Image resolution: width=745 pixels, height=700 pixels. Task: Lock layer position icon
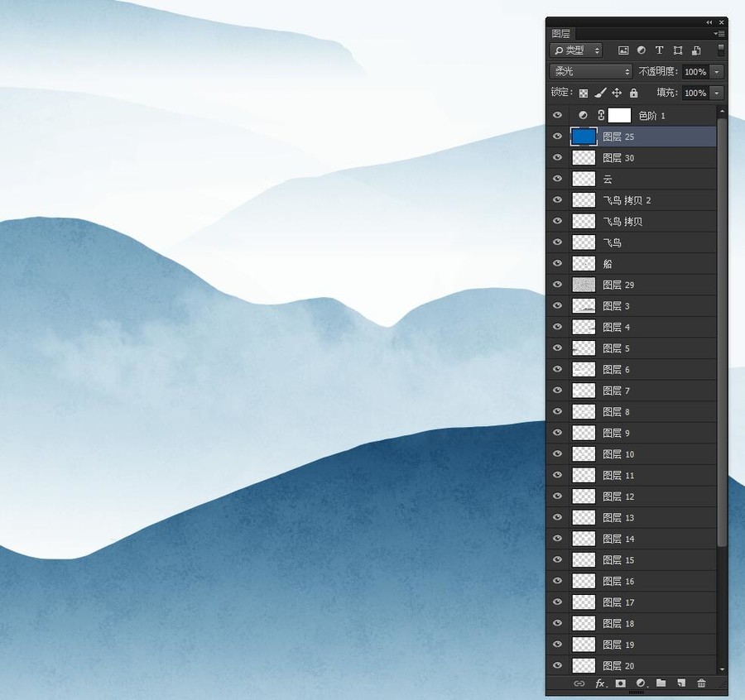pyautogui.click(x=616, y=93)
